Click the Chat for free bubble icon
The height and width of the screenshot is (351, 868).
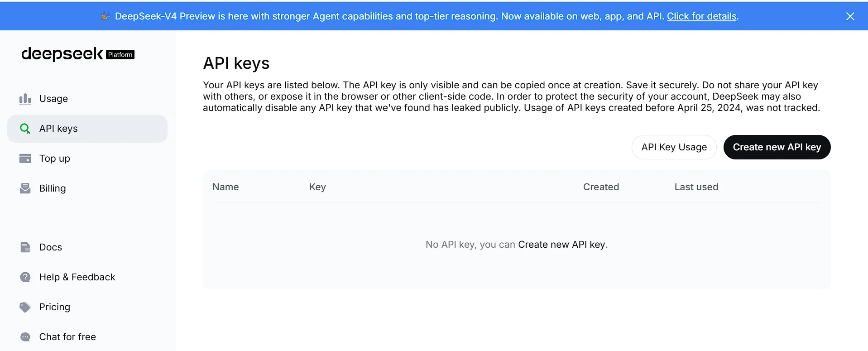click(25, 337)
